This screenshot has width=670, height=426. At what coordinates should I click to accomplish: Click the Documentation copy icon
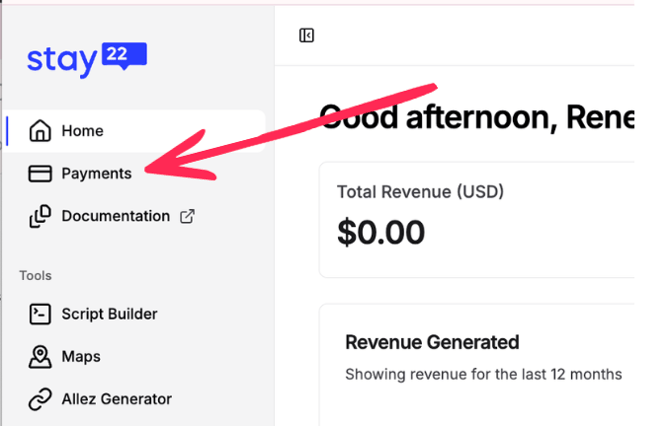pos(40,216)
